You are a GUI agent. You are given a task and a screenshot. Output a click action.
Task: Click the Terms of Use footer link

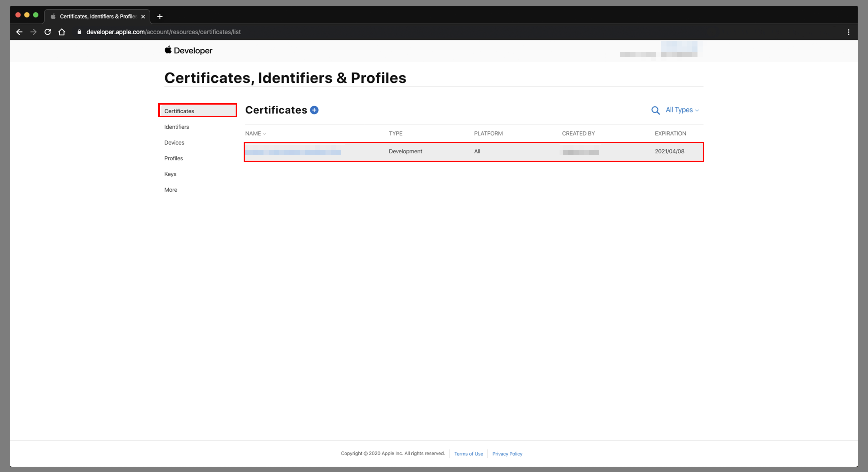(x=468, y=453)
